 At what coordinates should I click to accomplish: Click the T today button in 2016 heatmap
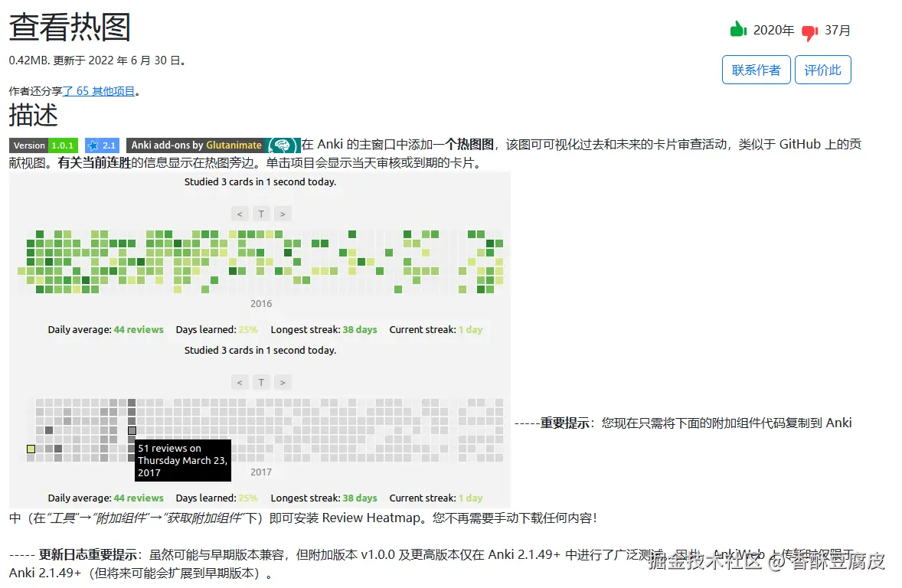tap(261, 214)
